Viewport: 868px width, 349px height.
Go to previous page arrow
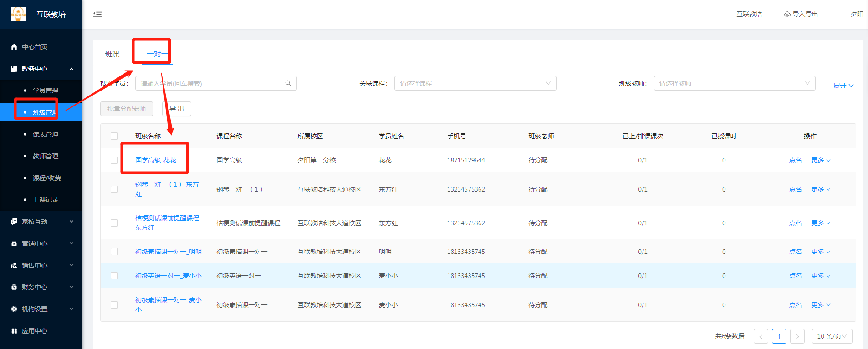tap(761, 336)
